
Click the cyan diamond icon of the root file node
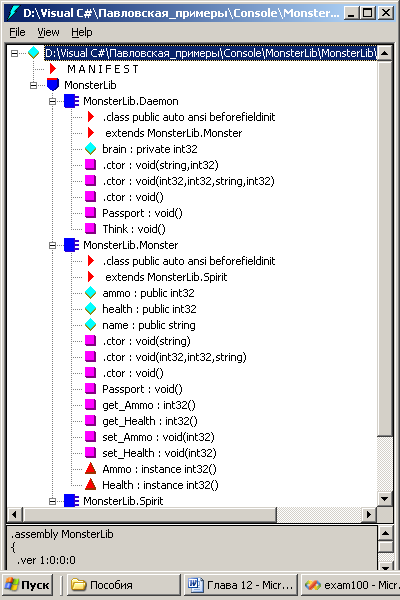pyautogui.click(x=34, y=53)
